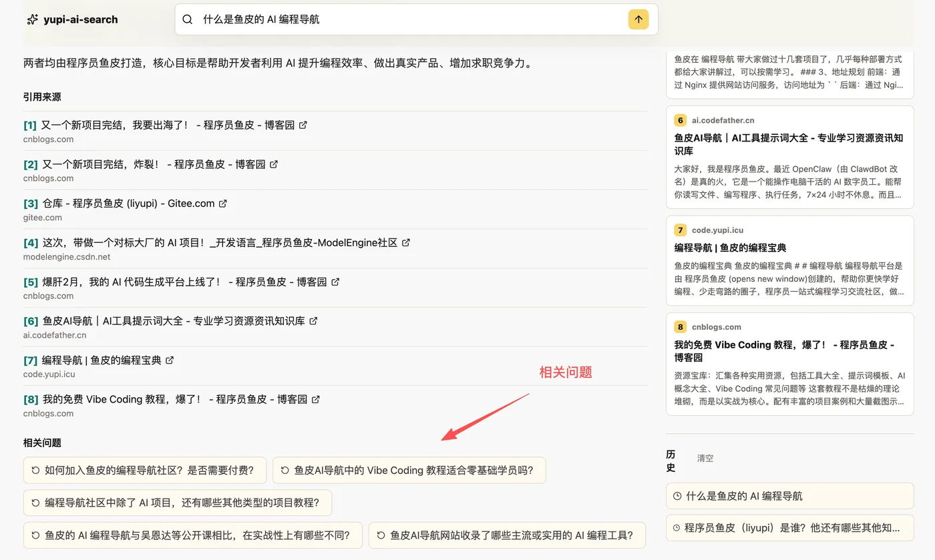Open citation [8] 我的免费 Vibe Coding 教程 link

click(x=172, y=399)
